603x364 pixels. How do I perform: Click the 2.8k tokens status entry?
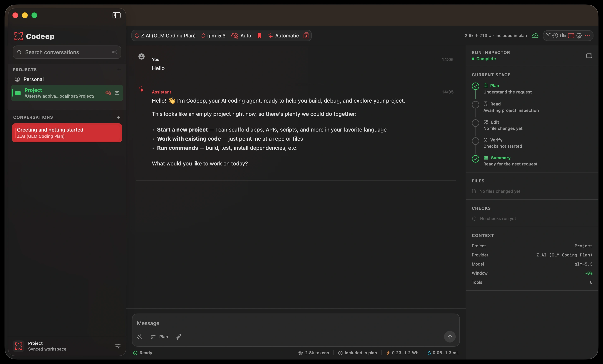pos(314,353)
